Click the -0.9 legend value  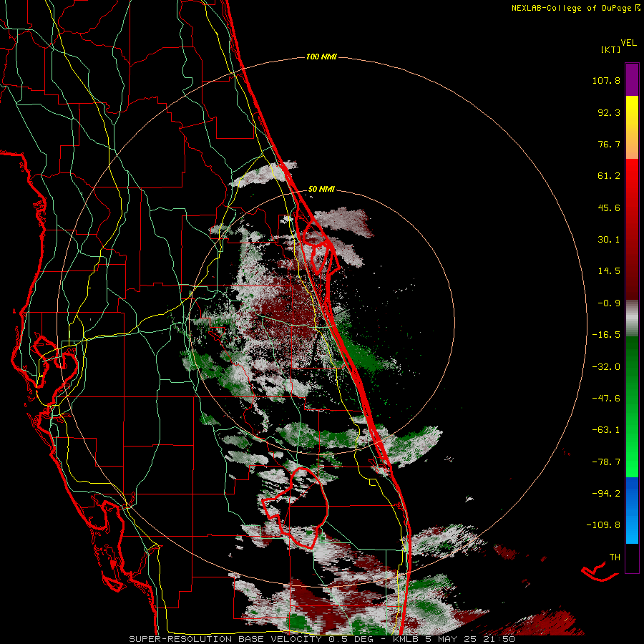tap(609, 303)
